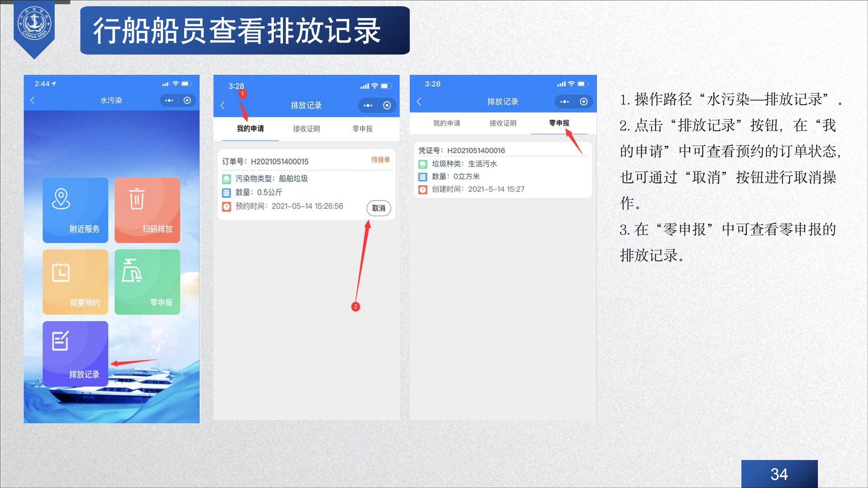Click the 2:44 clock on left phone
Screen dimensions: 868x488
[42, 84]
